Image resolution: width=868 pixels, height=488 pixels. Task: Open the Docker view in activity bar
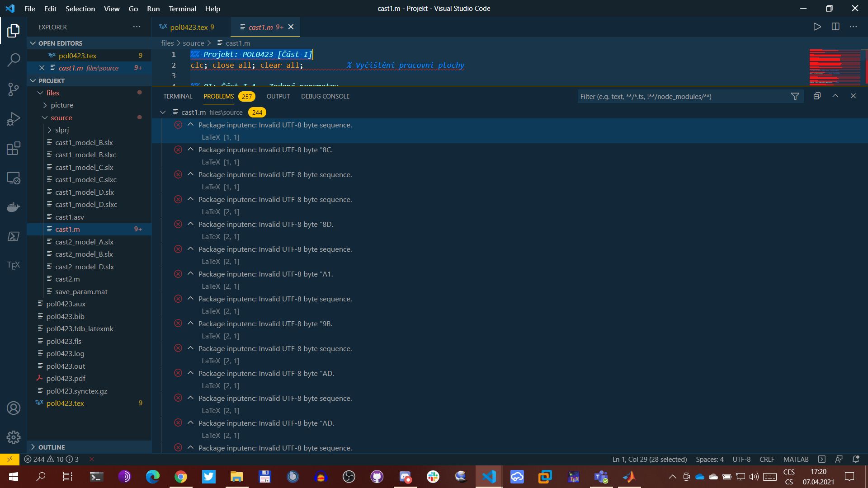(x=14, y=207)
